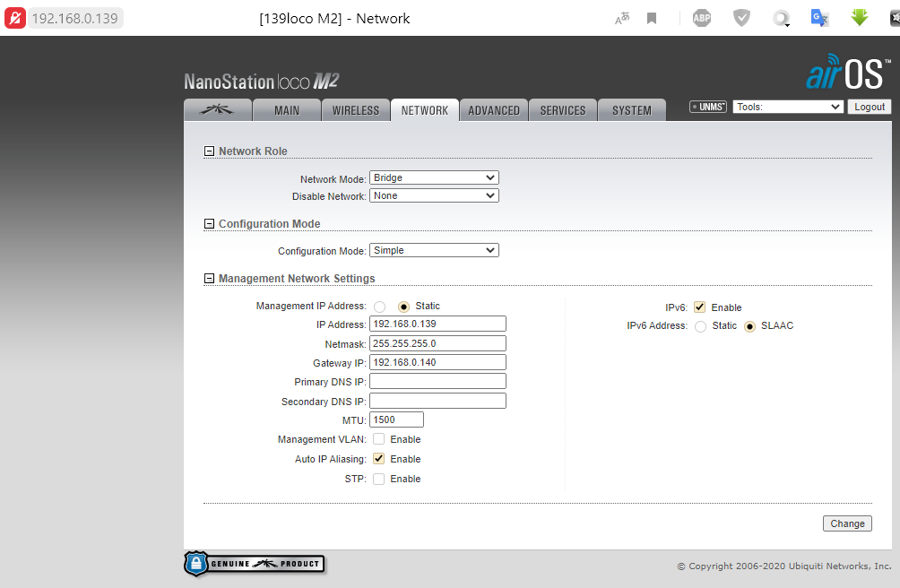Click the UNMS button
The height and width of the screenshot is (588, 900).
click(708, 107)
